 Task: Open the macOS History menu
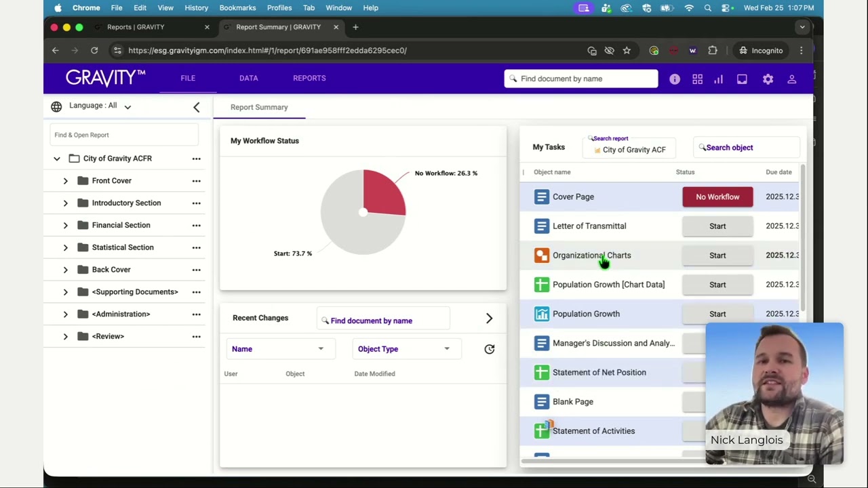pyautogui.click(x=197, y=8)
